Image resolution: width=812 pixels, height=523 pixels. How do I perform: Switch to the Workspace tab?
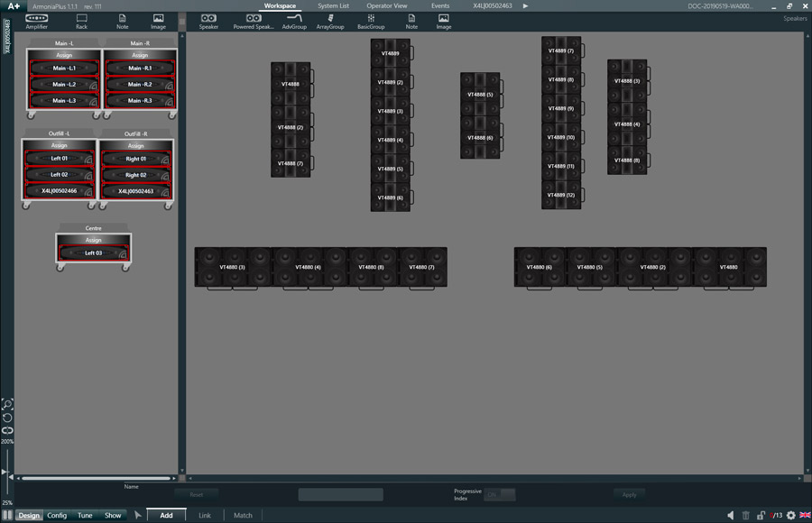(280, 5)
